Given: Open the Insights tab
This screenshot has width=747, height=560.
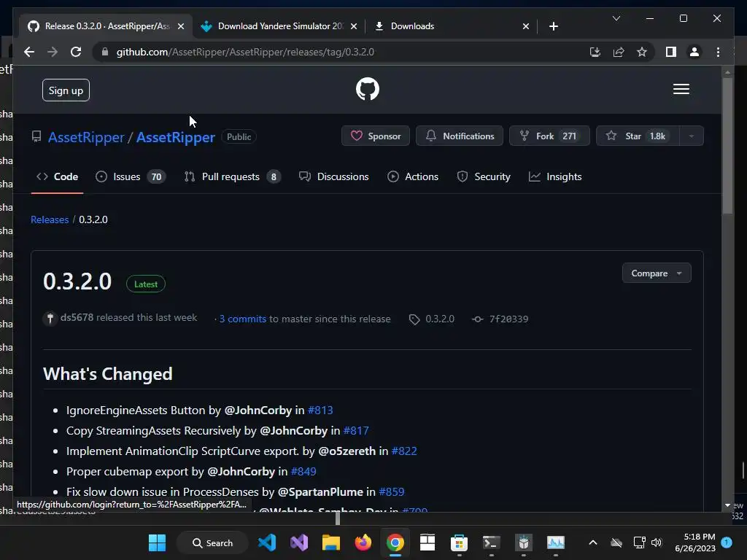Looking at the screenshot, I should click(555, 176).
